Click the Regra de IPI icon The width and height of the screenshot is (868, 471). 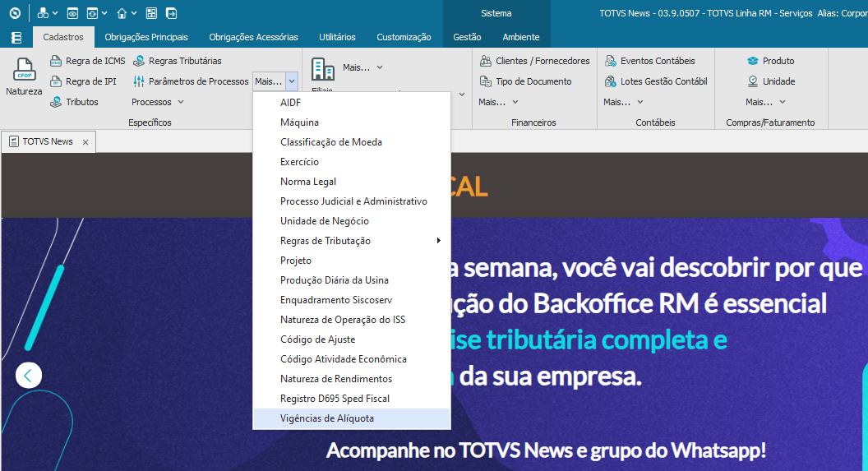pyautogui.click(x=55, y=81)
